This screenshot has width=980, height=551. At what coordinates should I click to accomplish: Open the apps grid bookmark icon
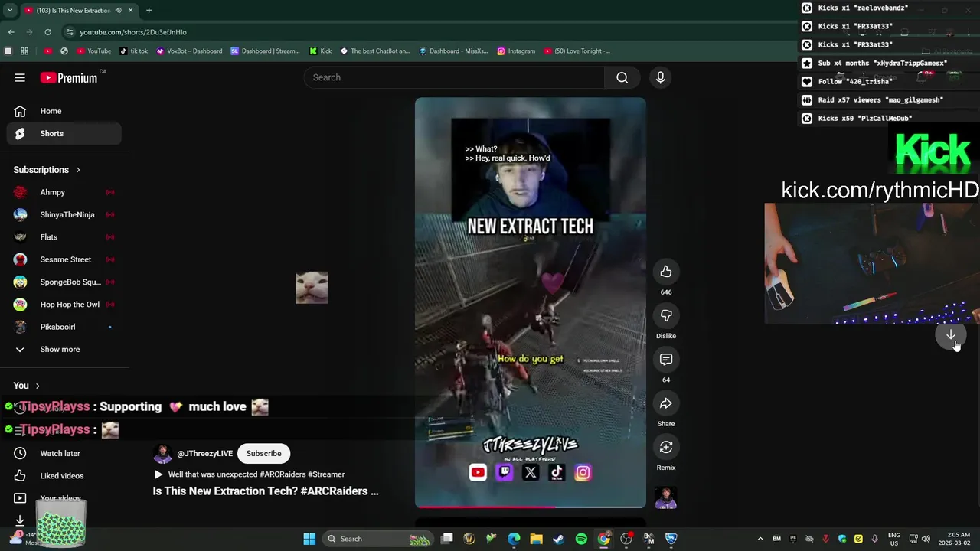coord(24,51)
